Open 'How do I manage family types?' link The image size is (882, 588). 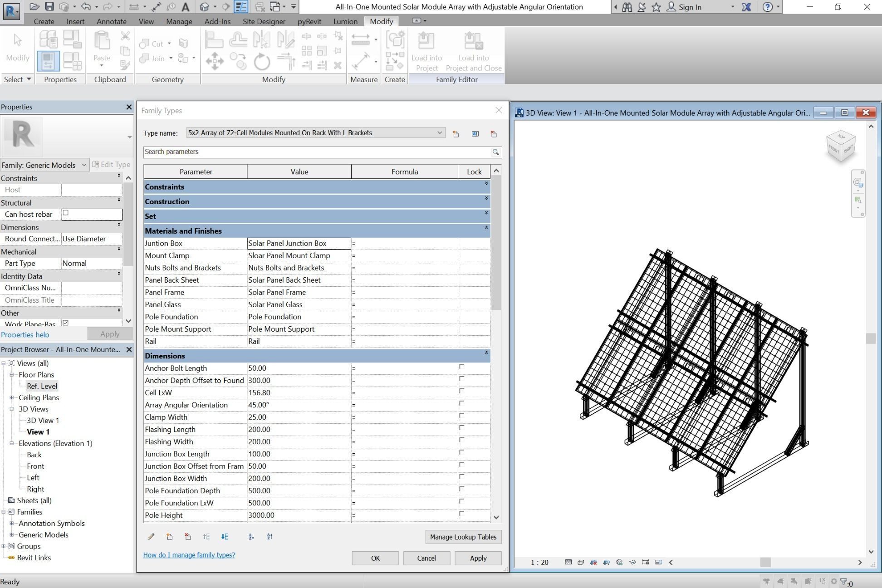click(x=189, y=555)
